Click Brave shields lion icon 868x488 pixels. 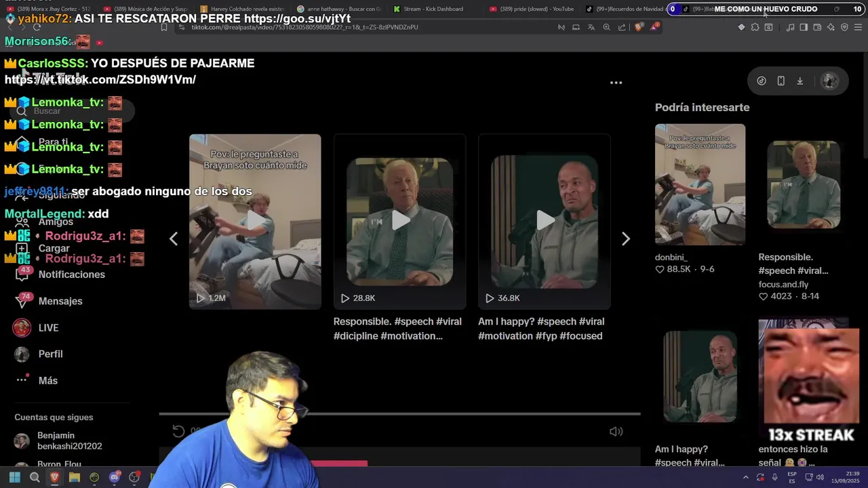coord(639,27)
